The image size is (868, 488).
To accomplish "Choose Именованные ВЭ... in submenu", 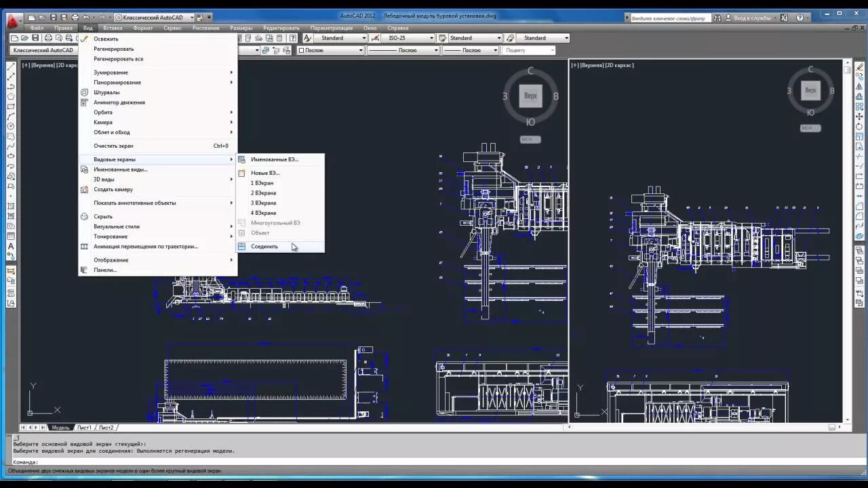I will point(280,159).
